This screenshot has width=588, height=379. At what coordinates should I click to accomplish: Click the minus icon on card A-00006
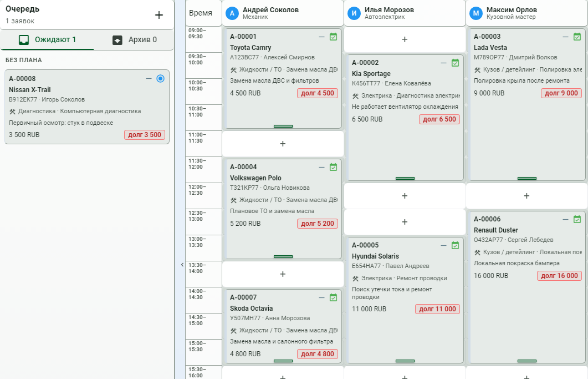tap(565, 219)
